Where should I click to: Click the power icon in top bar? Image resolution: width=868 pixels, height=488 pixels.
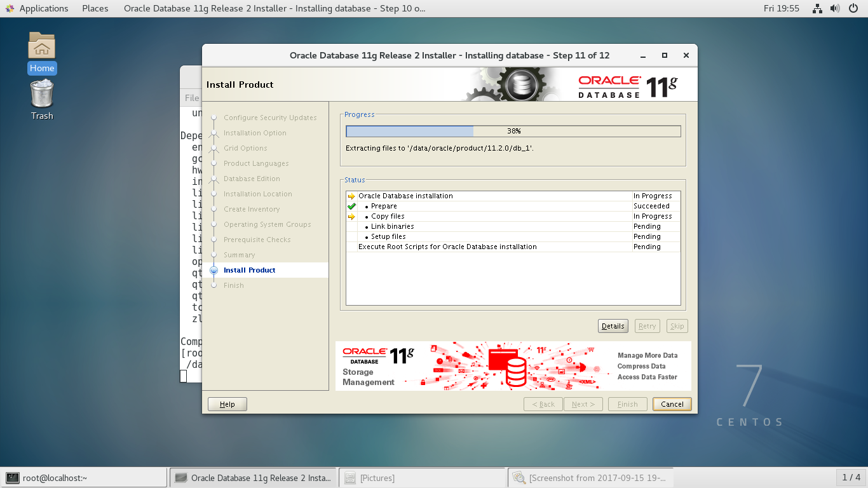[x=853, y=8]
